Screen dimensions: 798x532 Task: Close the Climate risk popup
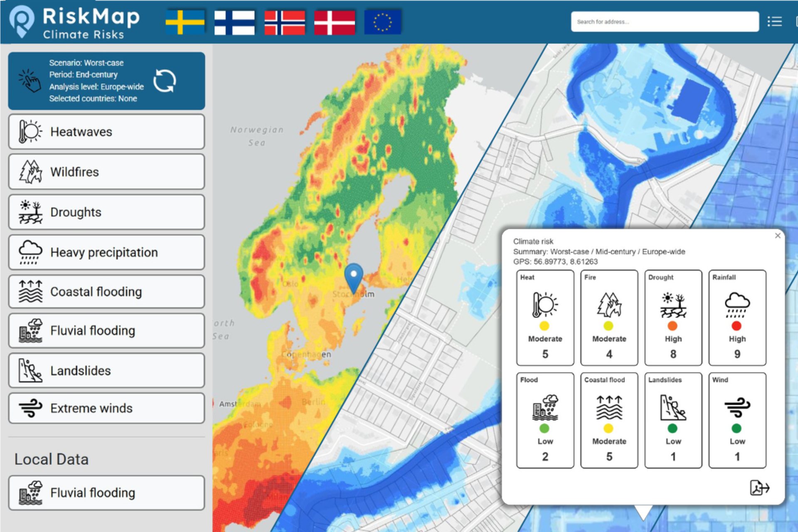click(778, 236)
